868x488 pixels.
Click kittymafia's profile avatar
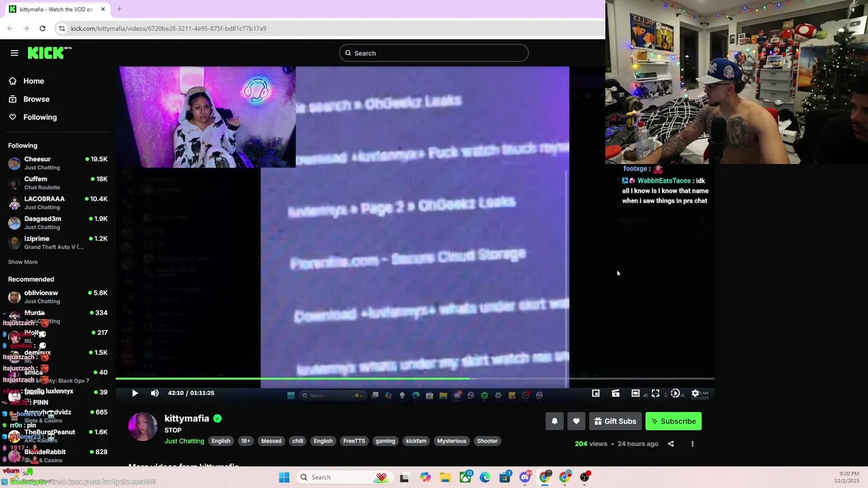[142, 426]
